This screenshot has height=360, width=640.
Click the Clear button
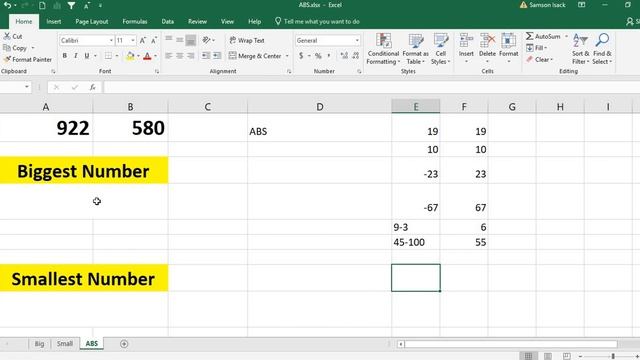point(539,60)
